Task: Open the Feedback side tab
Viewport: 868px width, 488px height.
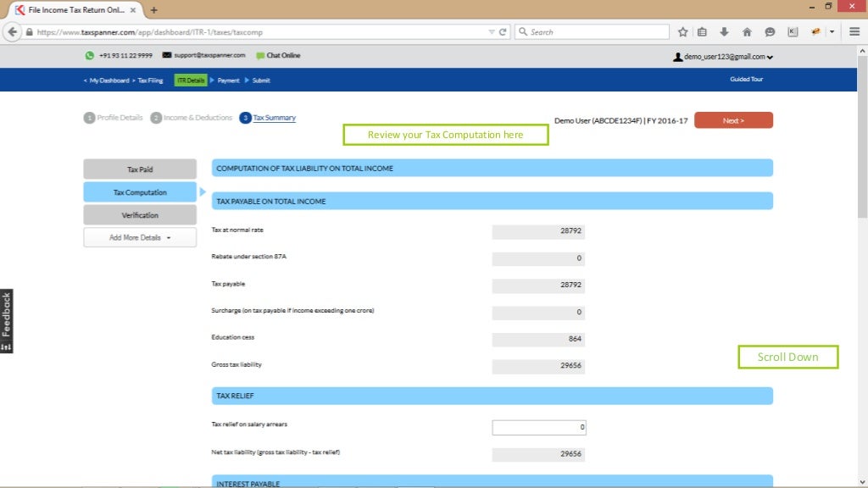Action: point(6,321)
